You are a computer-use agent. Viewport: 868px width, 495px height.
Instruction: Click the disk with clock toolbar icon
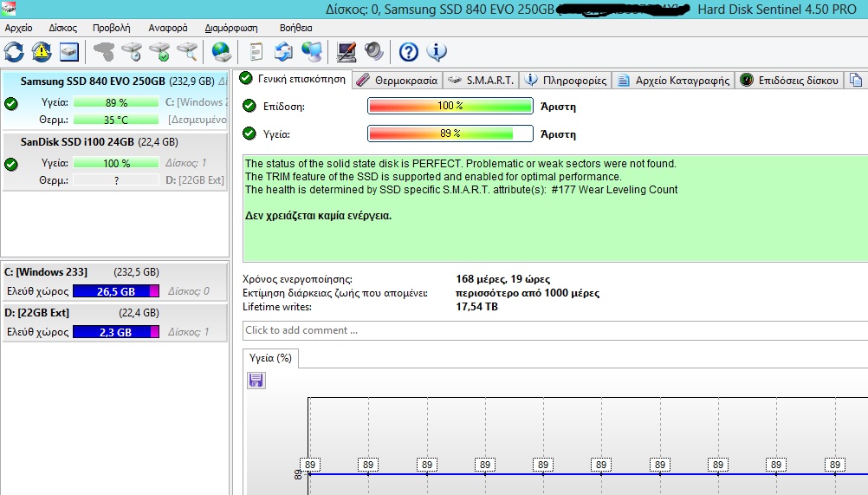[132, 52]
